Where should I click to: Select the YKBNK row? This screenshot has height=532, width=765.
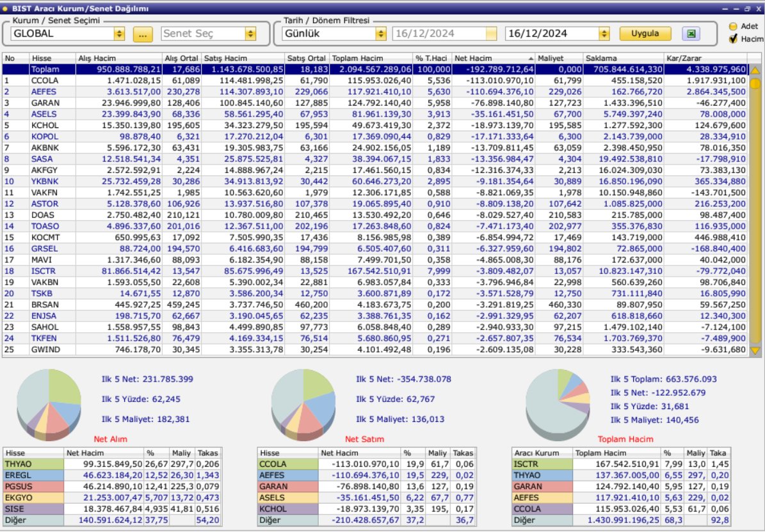click(374, 182)
